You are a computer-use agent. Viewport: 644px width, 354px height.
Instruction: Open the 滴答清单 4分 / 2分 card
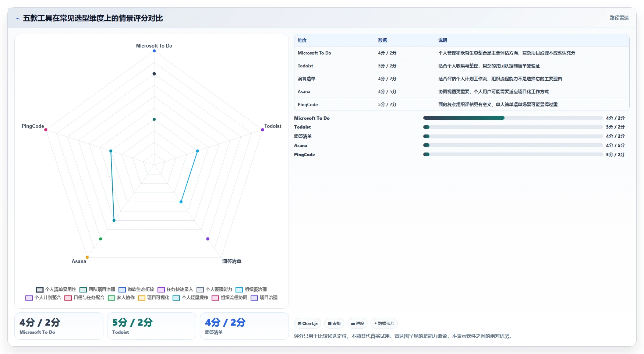point(244,326)
